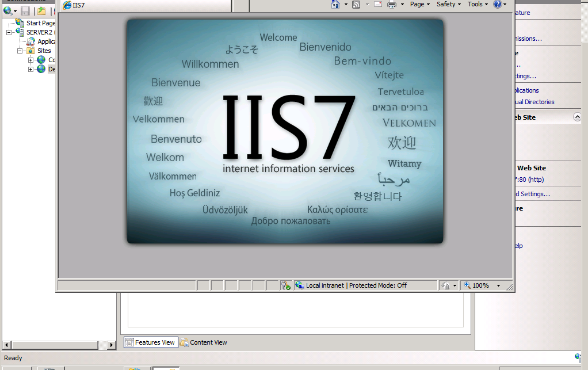The image size is (588, 370).
Task: Click the Help link in Actions pane
Action: (518, 246)
